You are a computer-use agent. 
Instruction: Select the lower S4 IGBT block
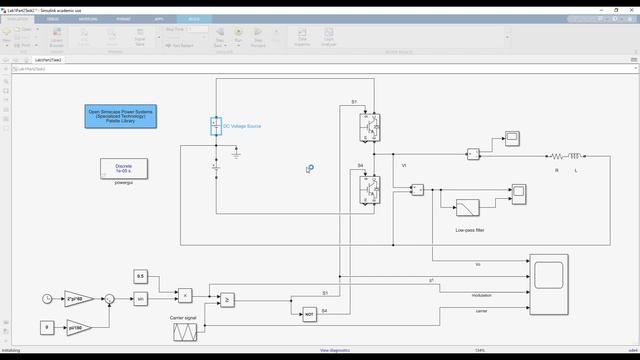(370, 190)
